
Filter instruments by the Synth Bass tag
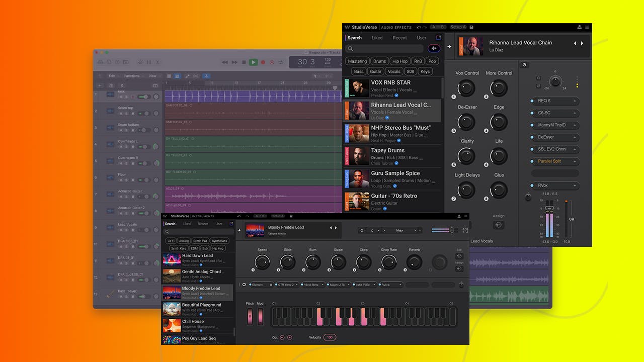219,241
